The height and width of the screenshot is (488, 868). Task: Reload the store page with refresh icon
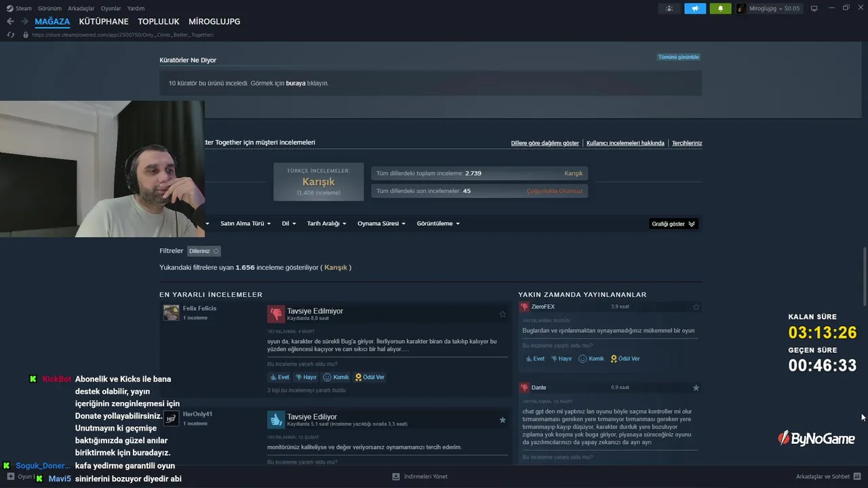click(10, 35)
